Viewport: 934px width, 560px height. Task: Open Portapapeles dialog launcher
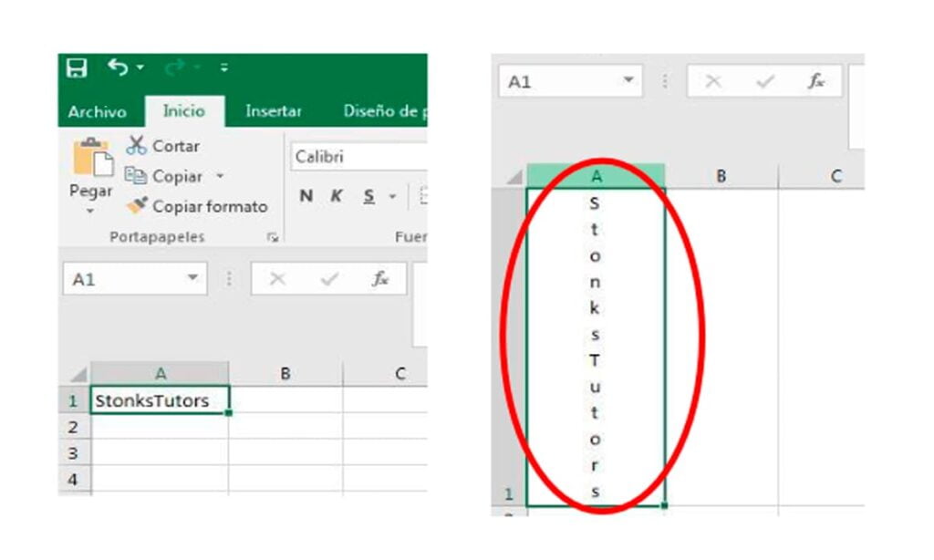(x=273, y=238)
